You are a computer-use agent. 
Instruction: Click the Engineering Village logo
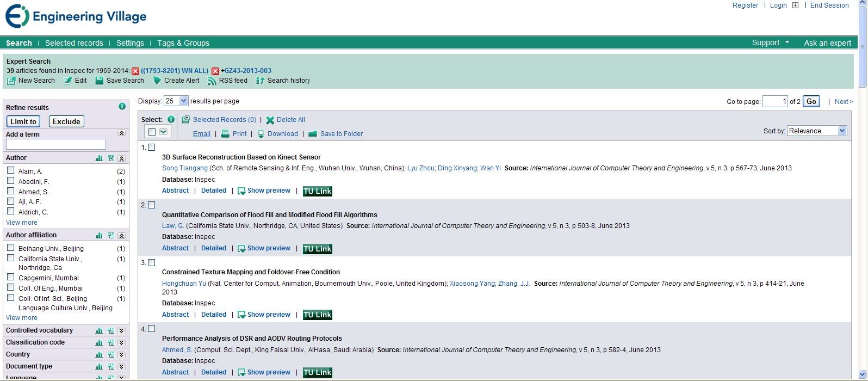(x=76, y=16)
